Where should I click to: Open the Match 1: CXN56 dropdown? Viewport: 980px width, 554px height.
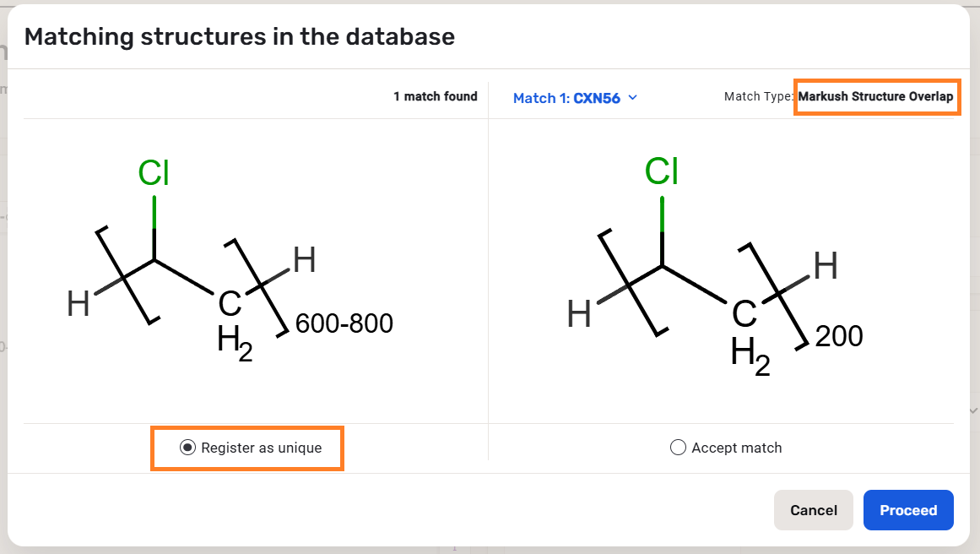[575, 98]
